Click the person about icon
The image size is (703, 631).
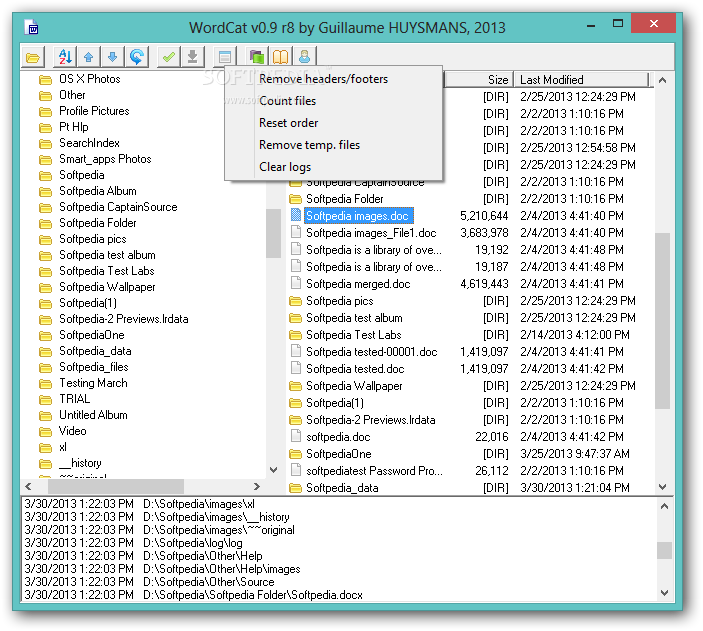coord(305,57)
